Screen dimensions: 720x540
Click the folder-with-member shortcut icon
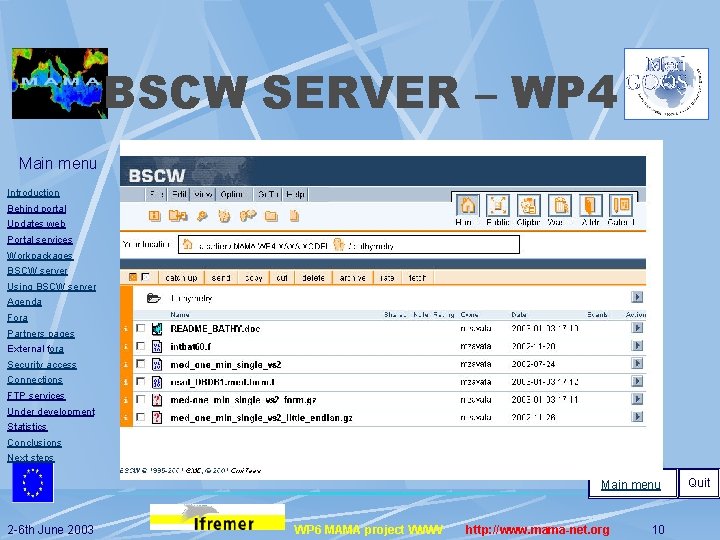177,215
